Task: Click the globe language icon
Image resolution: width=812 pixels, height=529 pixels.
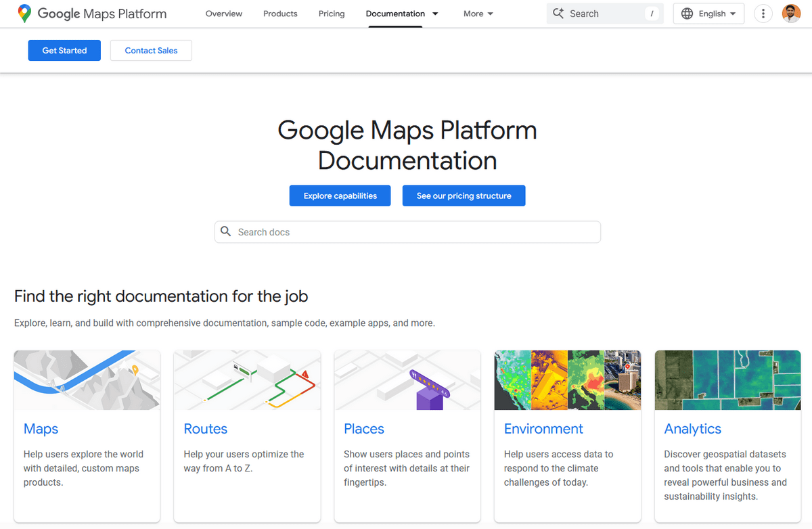Action: [x=687, y=14]
